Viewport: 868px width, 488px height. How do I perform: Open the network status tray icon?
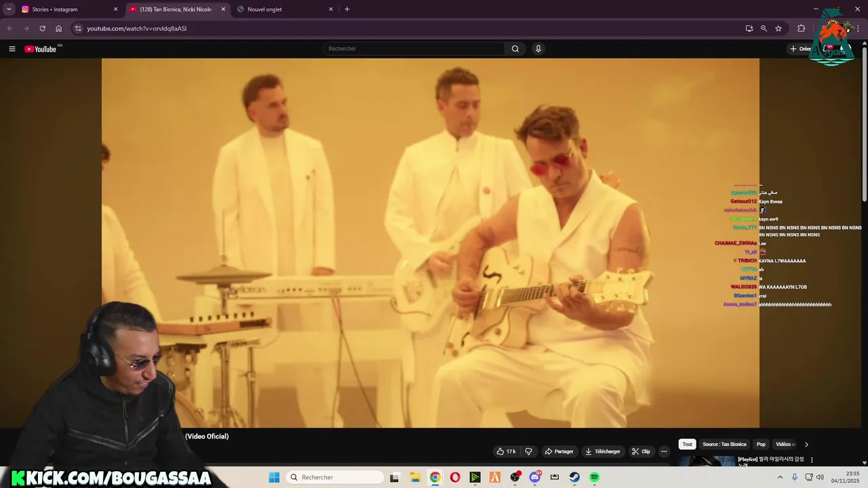click(x=809, y=477)
